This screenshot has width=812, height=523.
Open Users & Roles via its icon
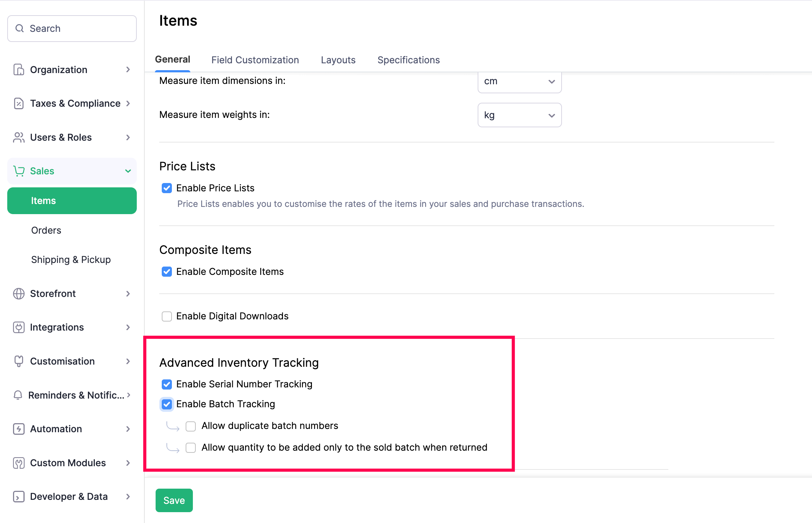tap(18, 137)
